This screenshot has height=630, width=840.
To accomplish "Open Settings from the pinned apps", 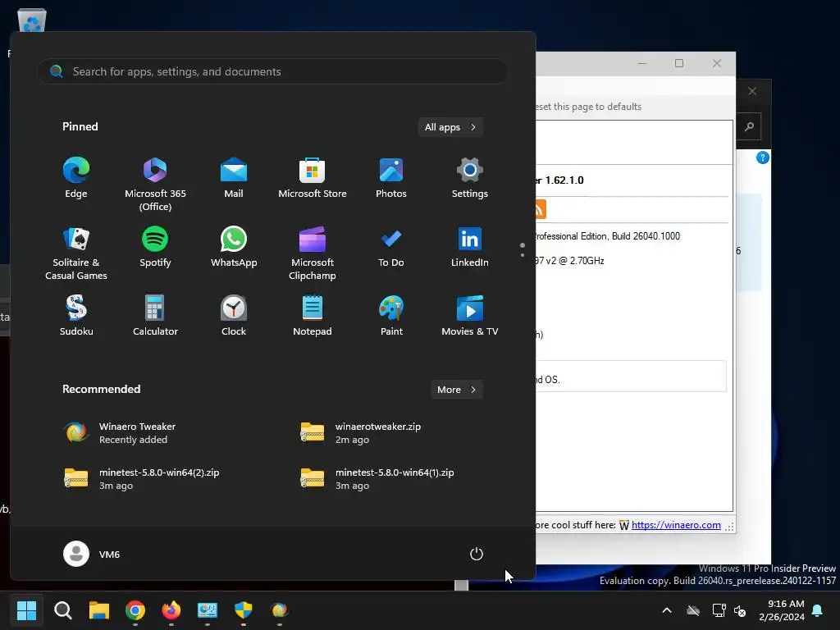I will pos(470,179).
